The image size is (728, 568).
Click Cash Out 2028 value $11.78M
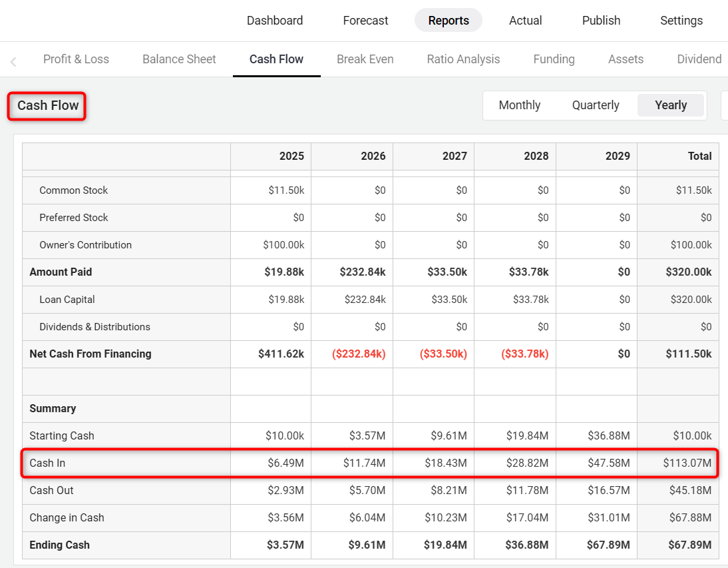tap(528, 491)
